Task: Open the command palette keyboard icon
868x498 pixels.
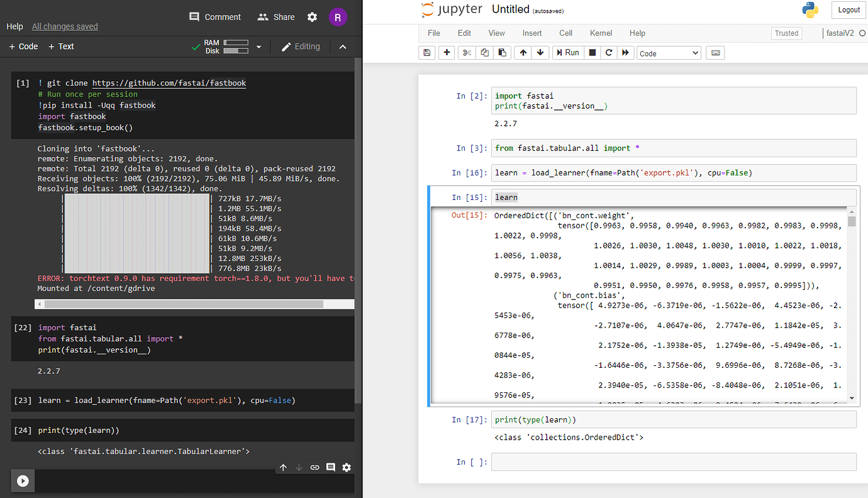Action: coord(715,53)
